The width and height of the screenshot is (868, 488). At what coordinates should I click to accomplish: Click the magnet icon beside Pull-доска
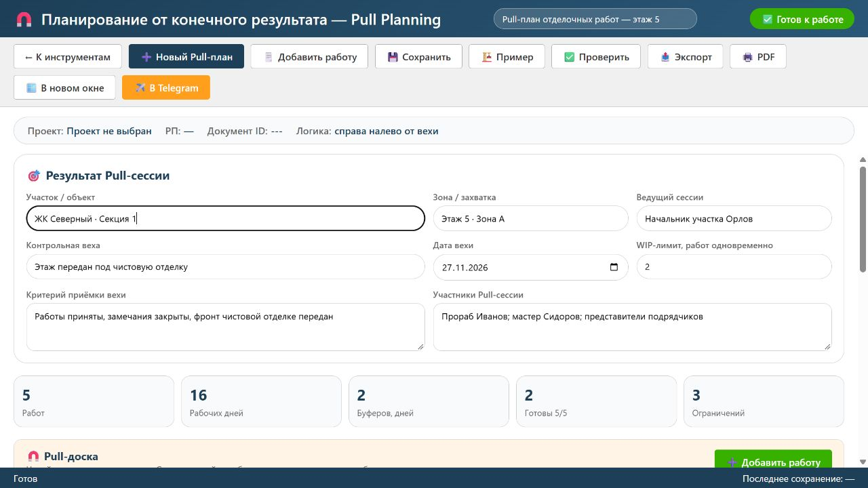point(33,457)
